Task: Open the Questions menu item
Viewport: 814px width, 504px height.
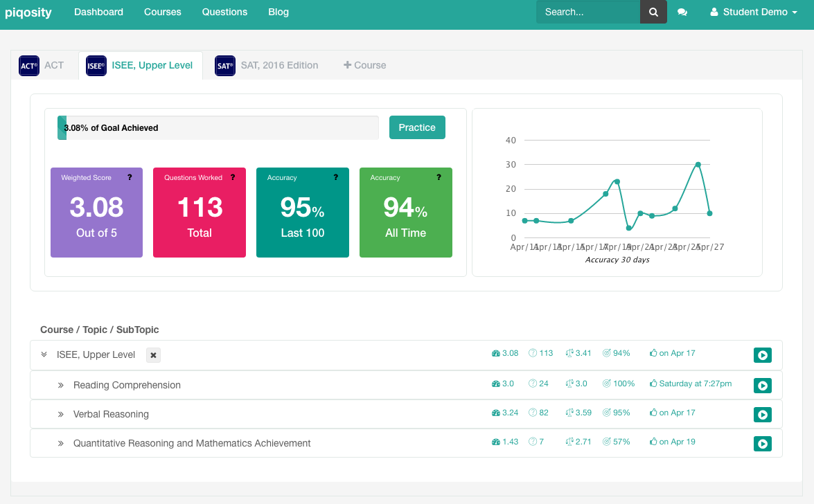Action: [224, 12]
